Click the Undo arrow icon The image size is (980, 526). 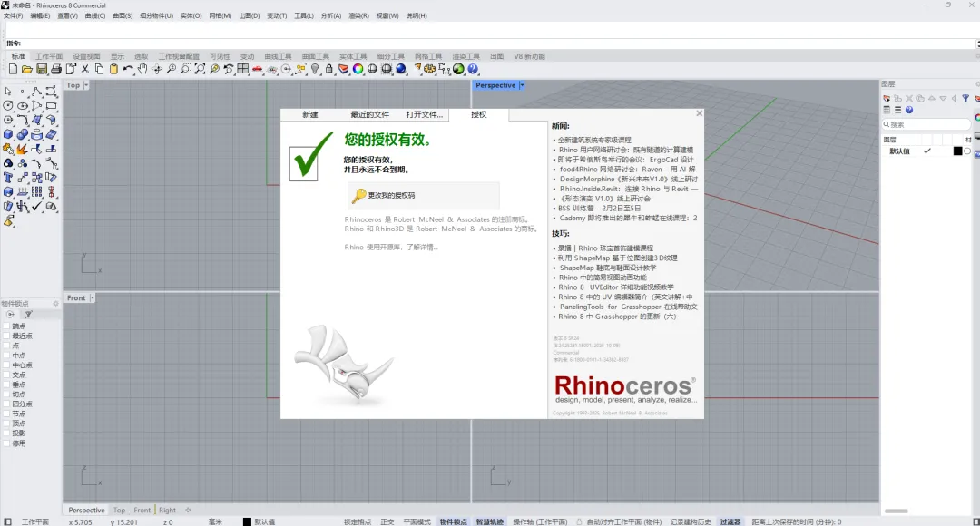[128, 69]
